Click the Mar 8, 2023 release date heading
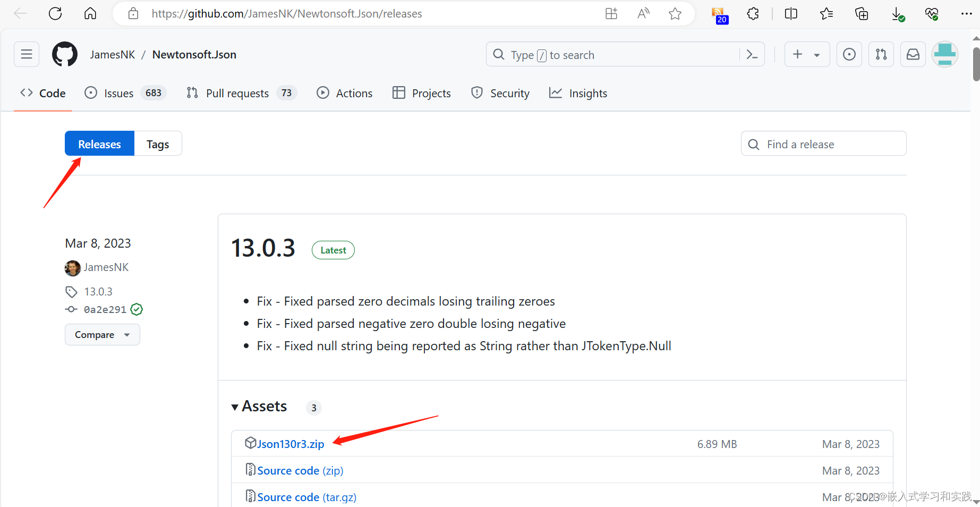 pos(98,243)
